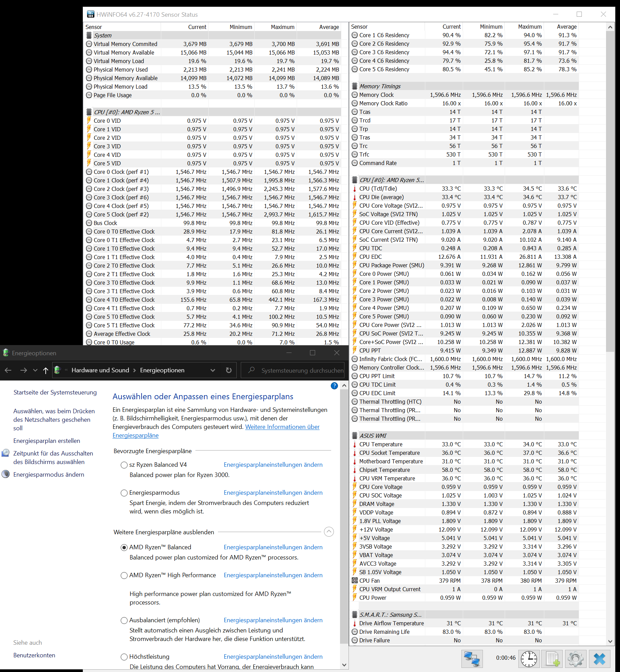Screen dimensions: 620x672
Task: Click the blue X close sensors icon
Action: (x=600, y=659)
